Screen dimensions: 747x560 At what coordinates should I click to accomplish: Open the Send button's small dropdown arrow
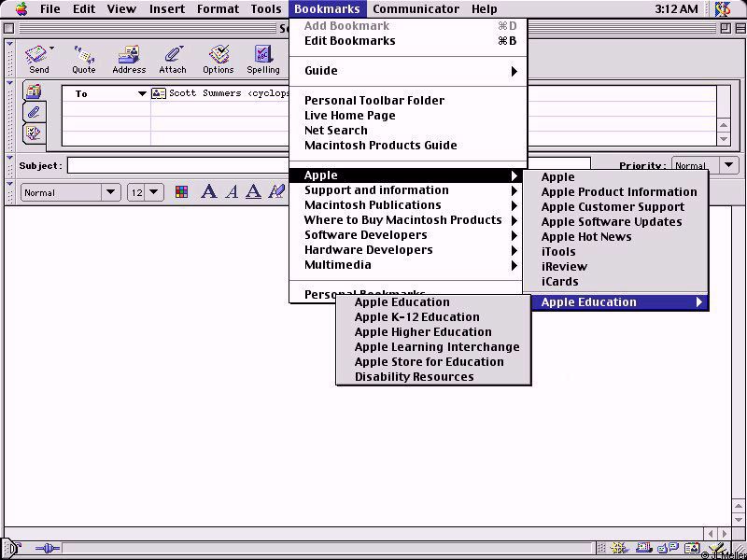51,48
